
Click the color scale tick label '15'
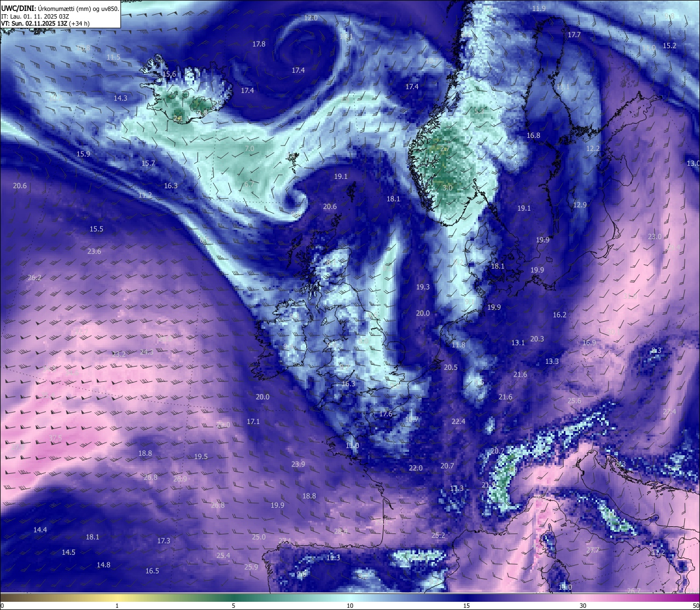[x=466, y=606]
